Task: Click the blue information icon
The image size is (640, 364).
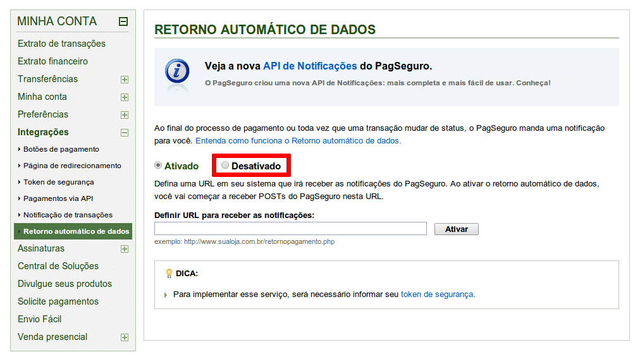Action: 177,71
